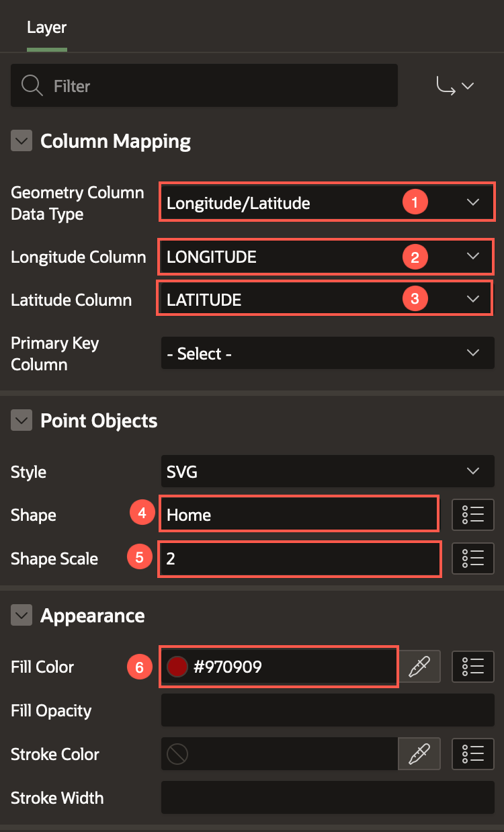Click the eyedropper next to Fill Color
504x832 pixels.
point(420,666)
